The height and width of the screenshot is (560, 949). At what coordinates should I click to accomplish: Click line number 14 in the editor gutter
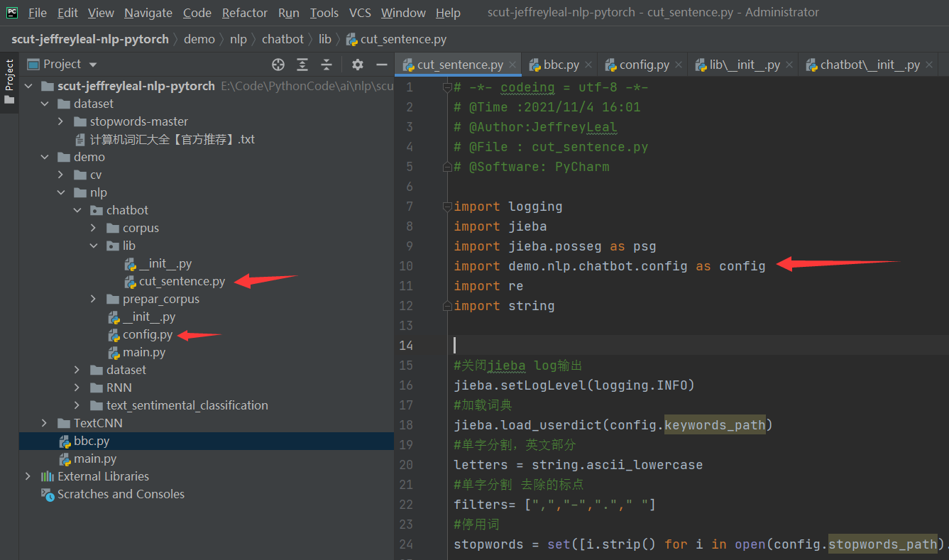(405, 346)
